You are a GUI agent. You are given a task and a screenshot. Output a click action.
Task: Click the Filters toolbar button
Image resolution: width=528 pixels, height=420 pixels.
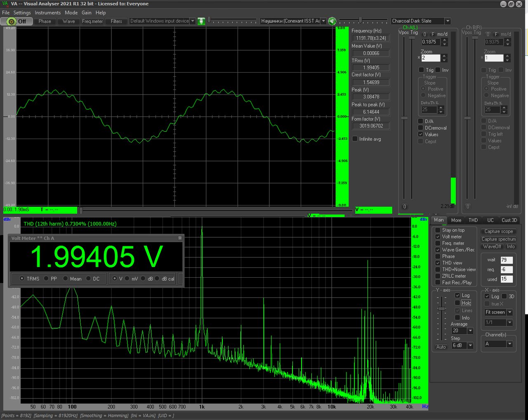pos(116,21)
